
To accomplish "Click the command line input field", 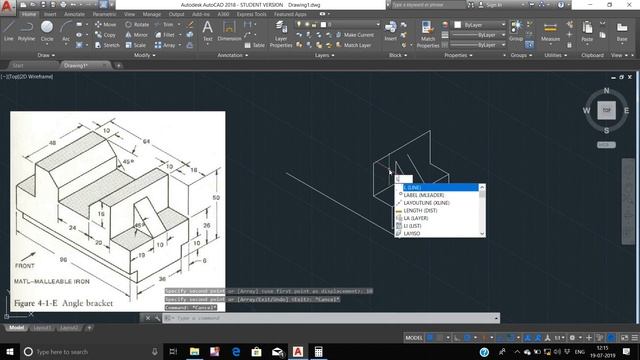I will click(x=331, y=318).
